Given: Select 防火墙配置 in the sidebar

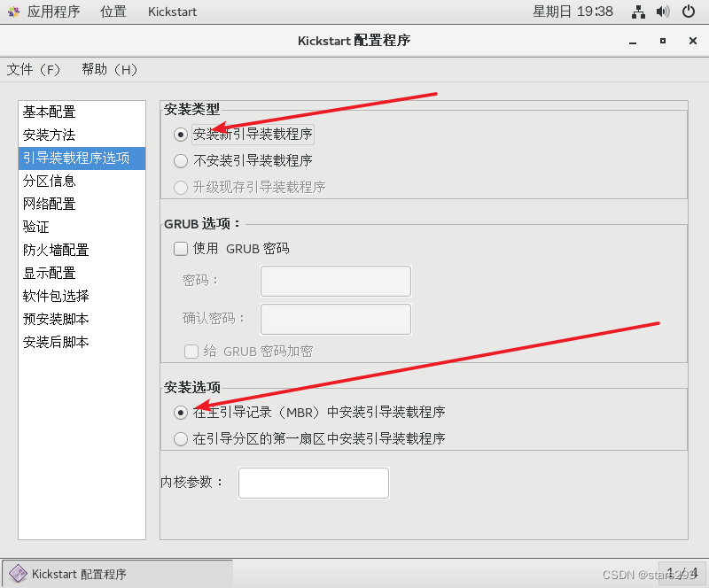Looking at the screenshot, I should pyautogui.click(x=82, y=251).
